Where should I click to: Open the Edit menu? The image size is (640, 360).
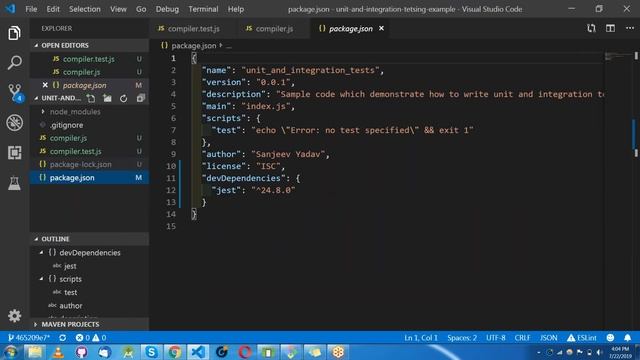point(53,9)
